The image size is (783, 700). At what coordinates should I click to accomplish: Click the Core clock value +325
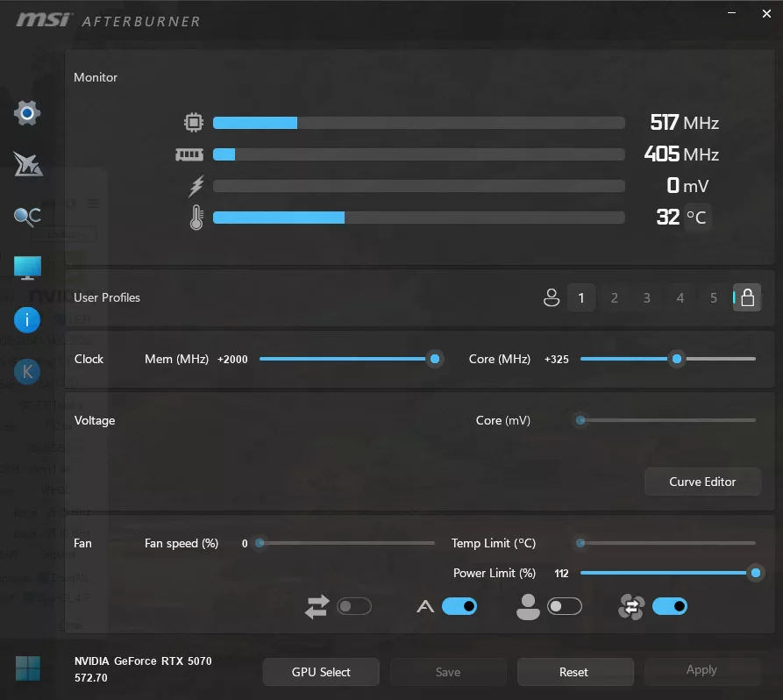pyautogui.click(x=557, y=360)
